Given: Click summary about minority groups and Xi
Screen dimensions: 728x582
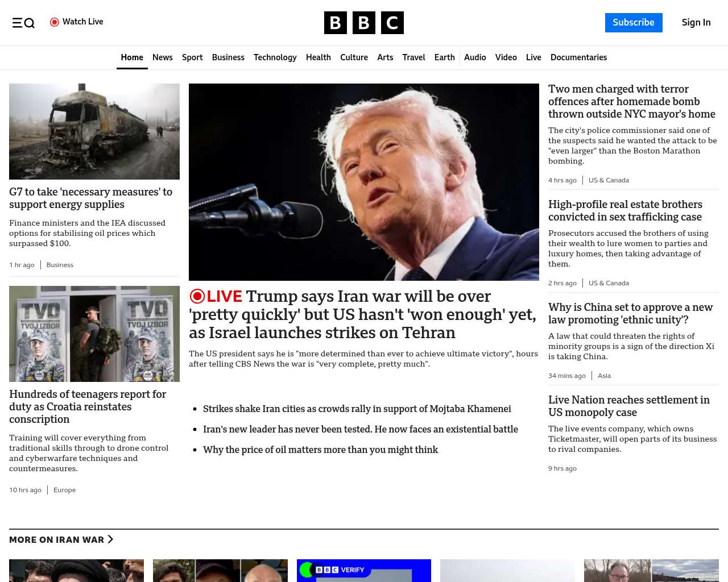Looking at the screenshot, I should click(631, 346).
